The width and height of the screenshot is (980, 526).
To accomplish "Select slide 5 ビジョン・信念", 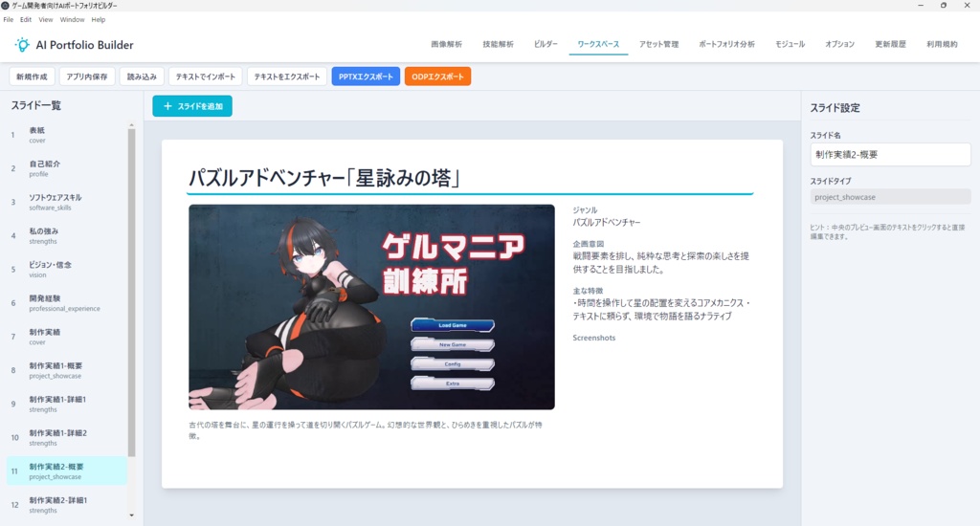I will (67, 270).
